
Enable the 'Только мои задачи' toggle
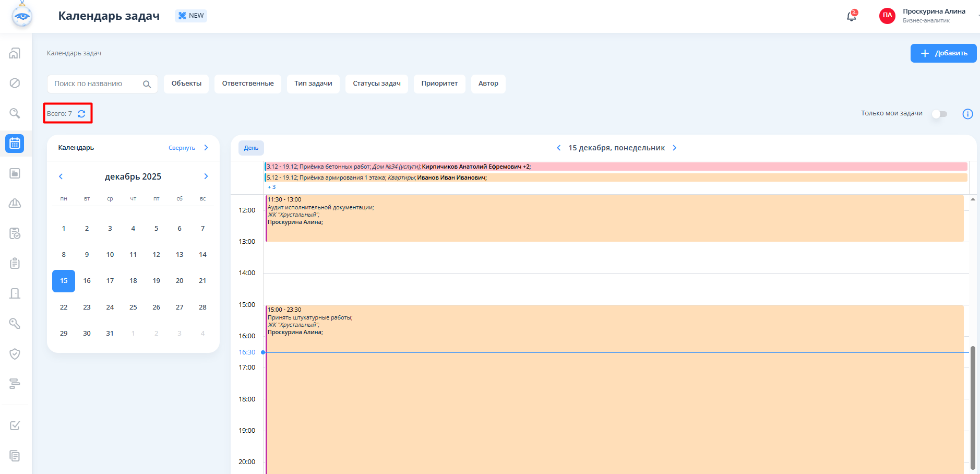tap(939, 114)
